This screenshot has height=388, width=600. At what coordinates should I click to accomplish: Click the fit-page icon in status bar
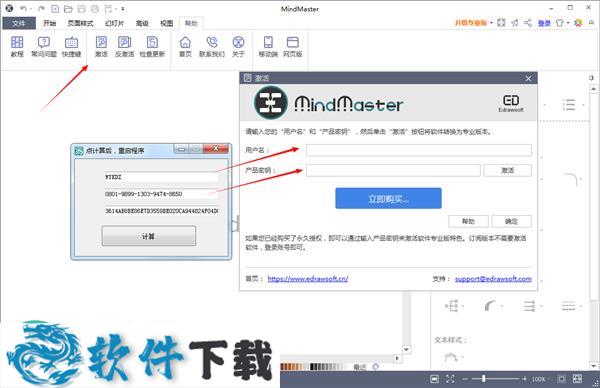coord(434,379)
